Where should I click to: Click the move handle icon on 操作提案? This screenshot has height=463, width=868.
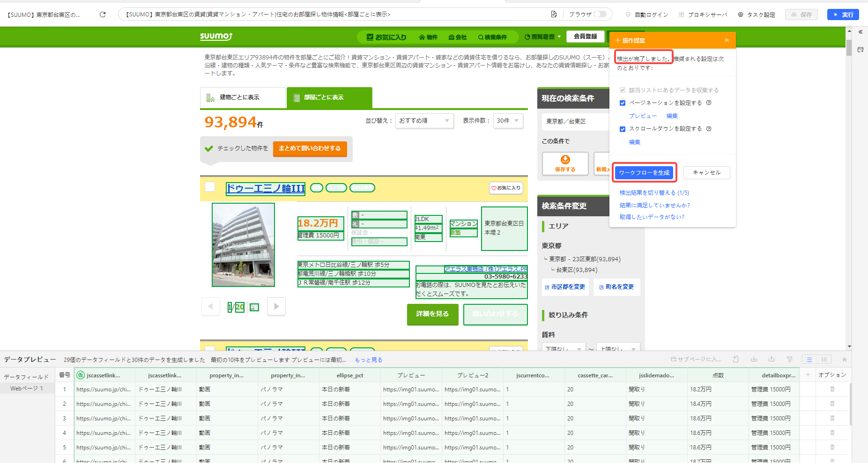tap(618, 40)
